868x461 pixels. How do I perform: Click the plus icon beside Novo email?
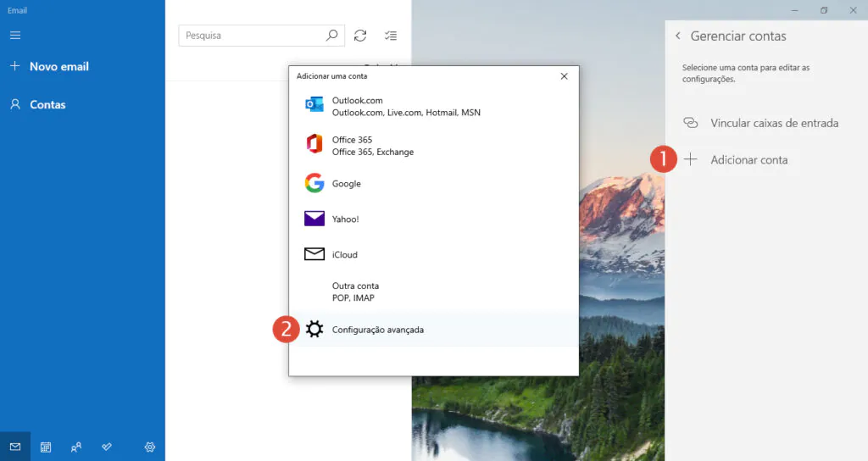point(15,66)
